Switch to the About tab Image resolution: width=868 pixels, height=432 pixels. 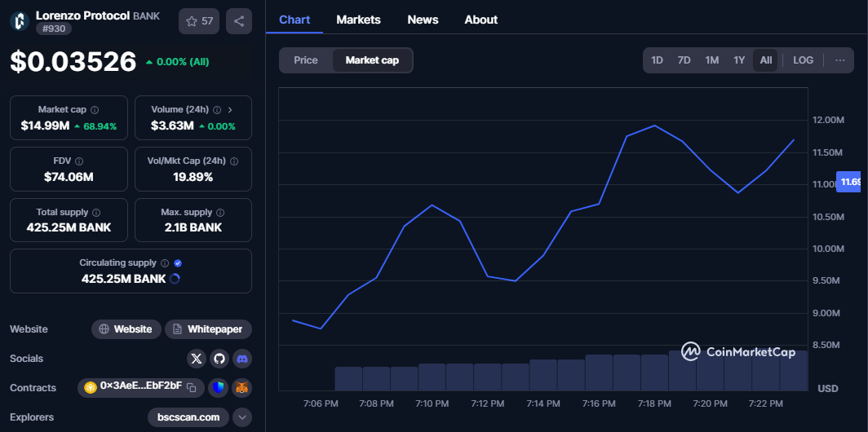481,20
